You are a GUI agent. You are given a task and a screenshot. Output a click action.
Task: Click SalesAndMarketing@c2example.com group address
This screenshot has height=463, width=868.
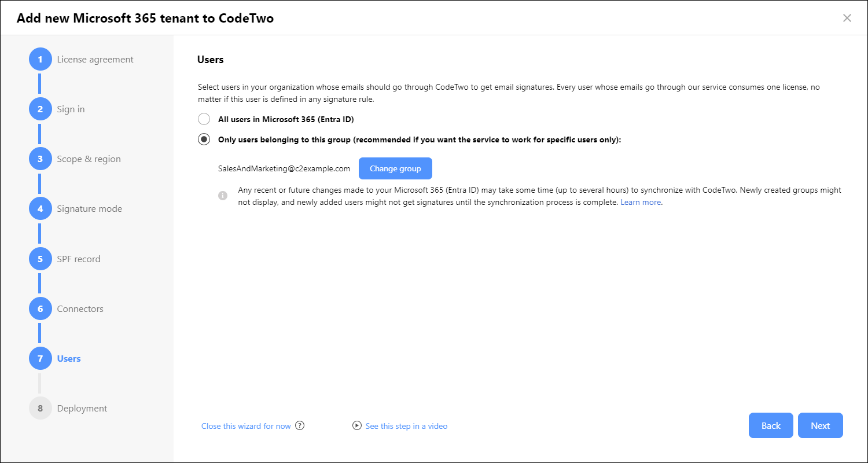pos(284,169)
